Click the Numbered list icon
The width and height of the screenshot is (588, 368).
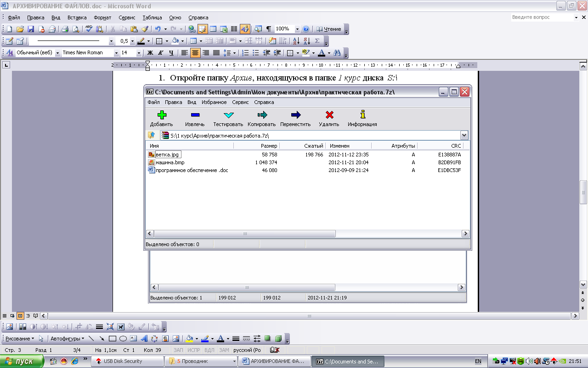click(245, 53)
